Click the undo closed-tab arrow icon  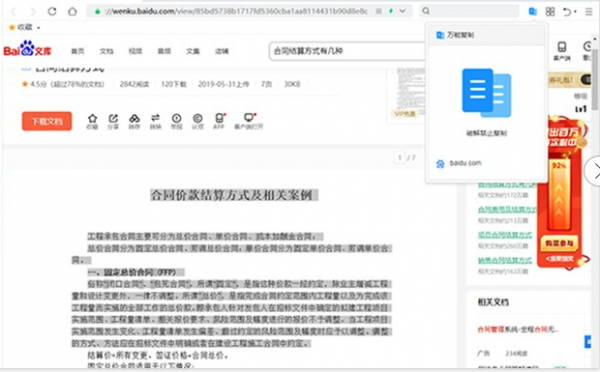coord(567,12)
